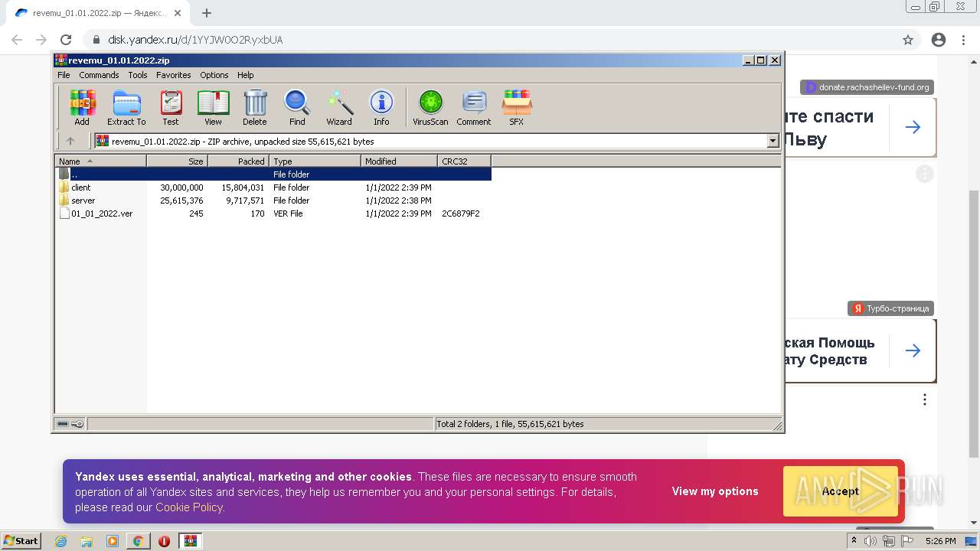Click status bar total files text

click(510, 424)
